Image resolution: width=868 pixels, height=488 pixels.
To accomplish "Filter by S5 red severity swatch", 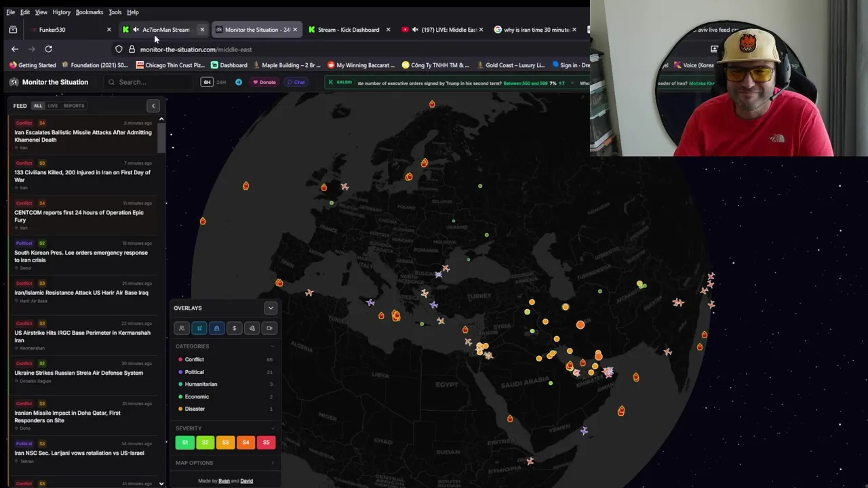I will pyautogui.click(x=266, y=443).
